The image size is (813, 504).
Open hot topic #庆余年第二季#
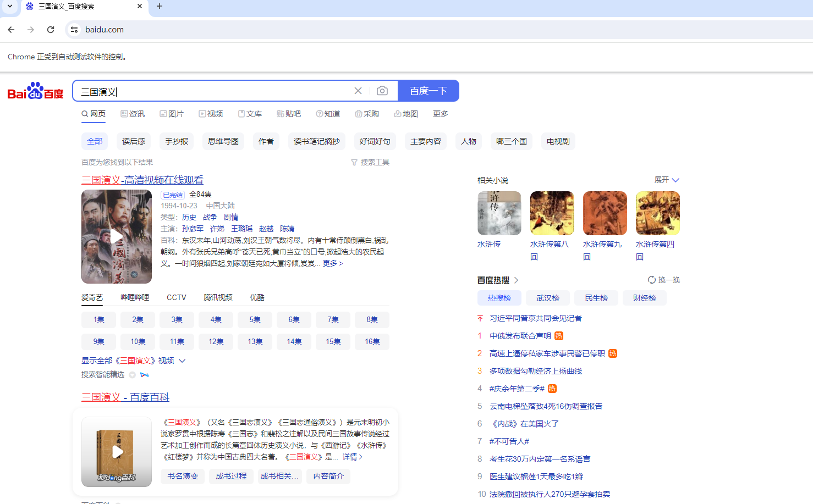(517, 389)
